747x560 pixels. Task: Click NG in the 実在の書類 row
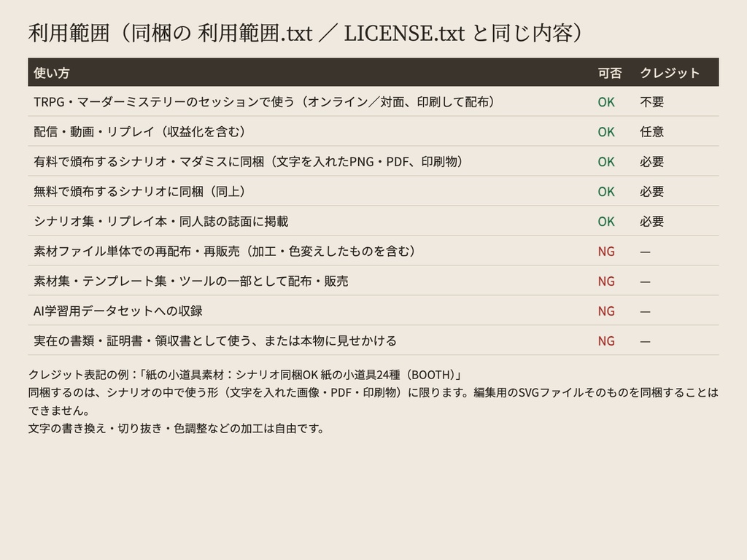coord(606,341)
